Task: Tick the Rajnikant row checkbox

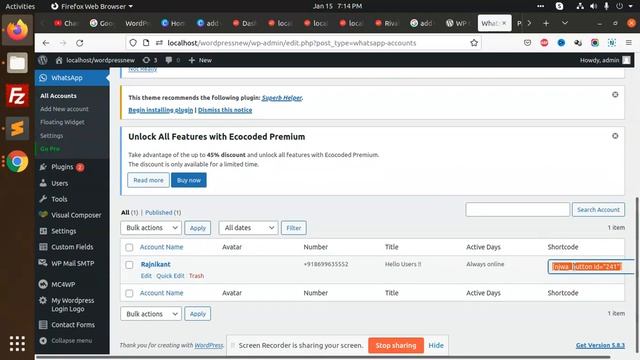Action: [129, 265]
